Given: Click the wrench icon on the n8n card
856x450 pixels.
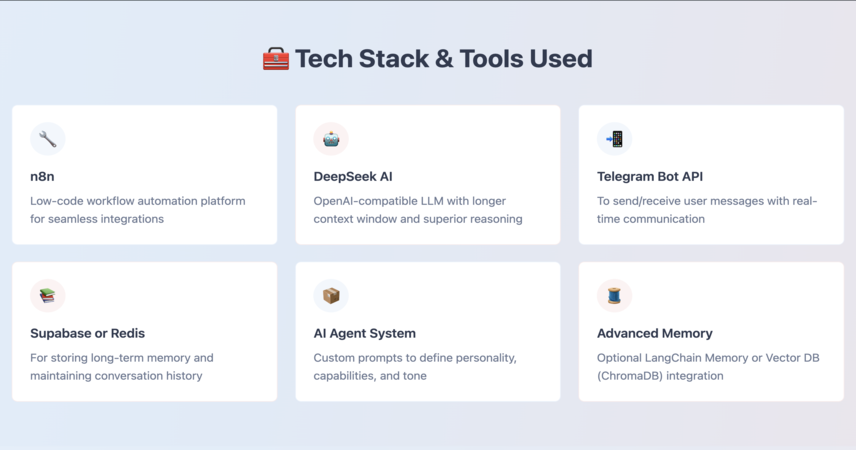Looking at the screenshot, I should (x=47, y=139).
